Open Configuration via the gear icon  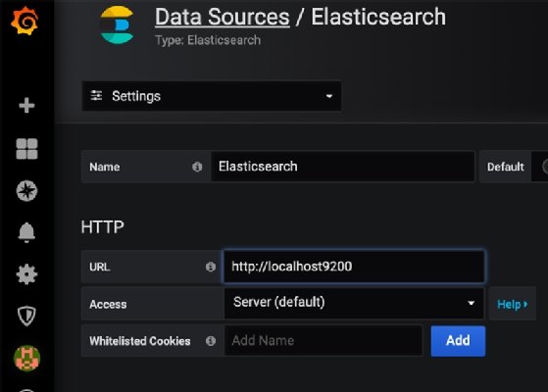[x=26, y=274]
